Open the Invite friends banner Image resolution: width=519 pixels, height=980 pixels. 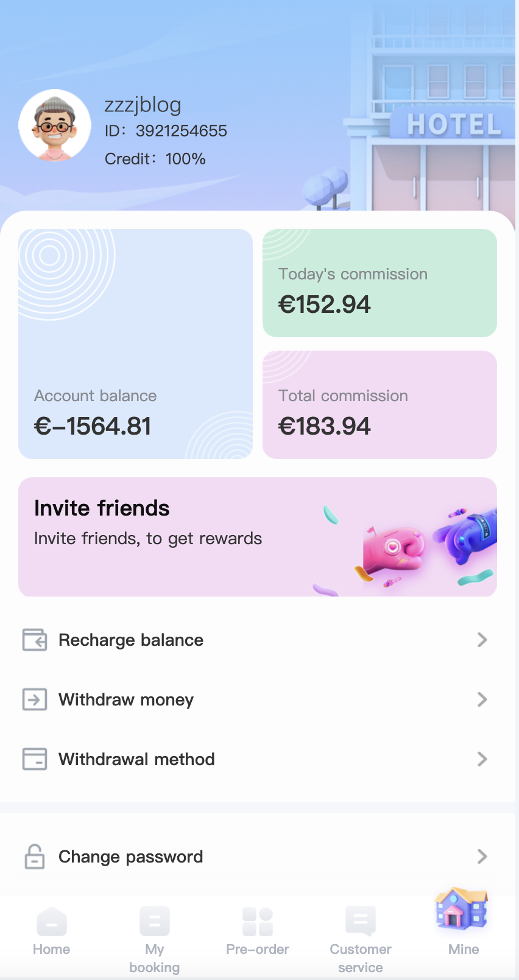258,537
